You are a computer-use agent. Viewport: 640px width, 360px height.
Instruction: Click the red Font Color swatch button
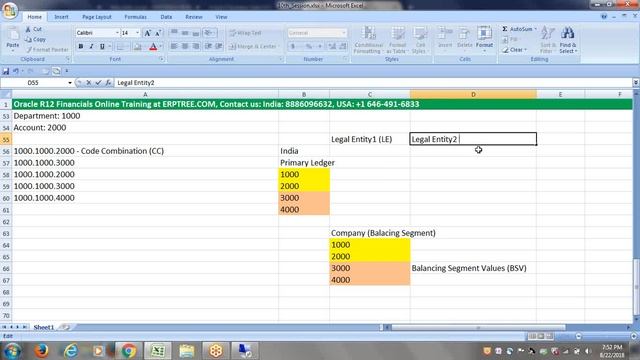pyautogui.click(x=153, y=47)
